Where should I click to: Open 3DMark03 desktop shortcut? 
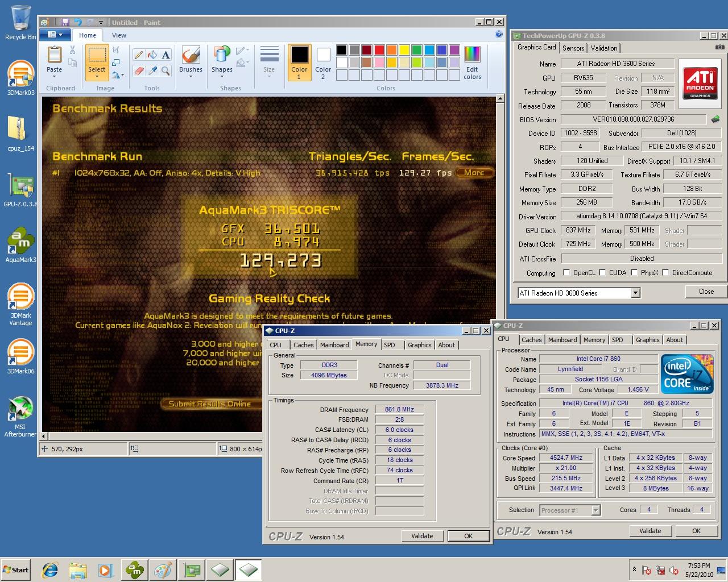20,78
